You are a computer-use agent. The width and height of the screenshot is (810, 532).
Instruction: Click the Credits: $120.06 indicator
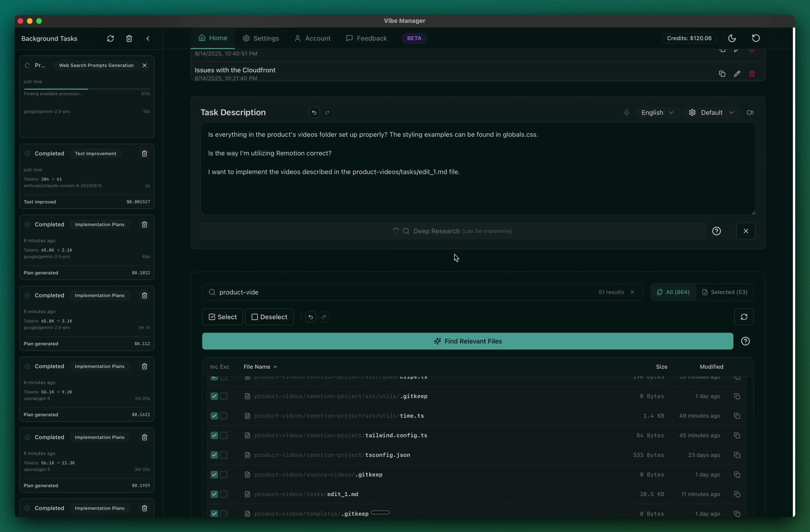(x=689, y=38)
